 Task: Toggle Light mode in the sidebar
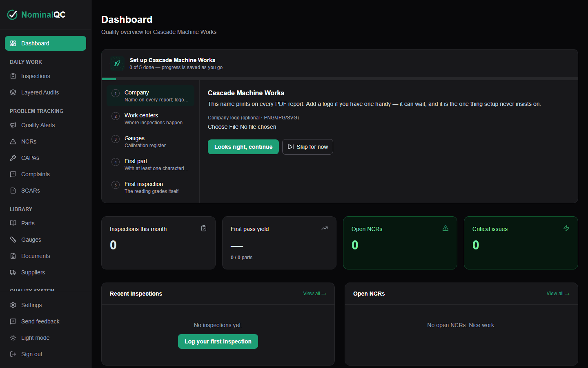[x=45, y=338]
